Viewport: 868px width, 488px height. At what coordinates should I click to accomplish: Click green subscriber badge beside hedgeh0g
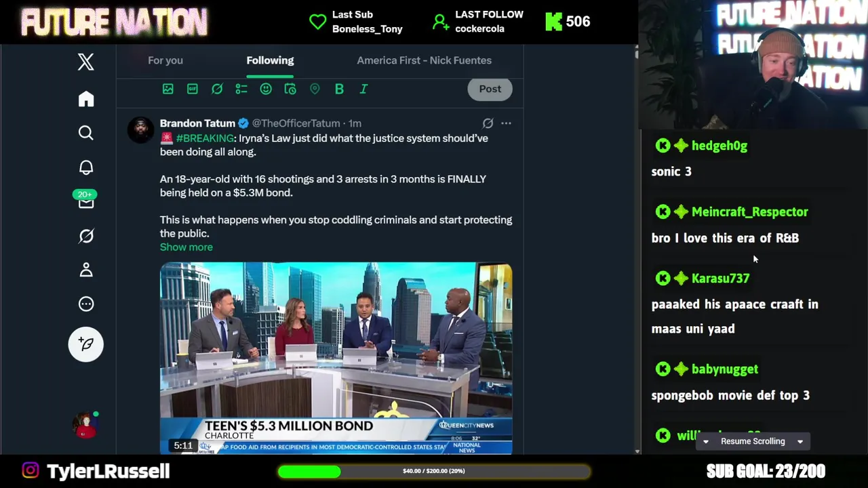point(681,146)
